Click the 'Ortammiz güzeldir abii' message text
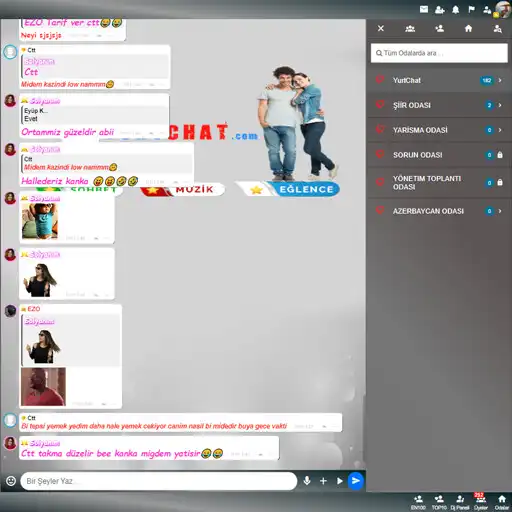The width and height of the screenshot is (512, 512). point(68,132)
